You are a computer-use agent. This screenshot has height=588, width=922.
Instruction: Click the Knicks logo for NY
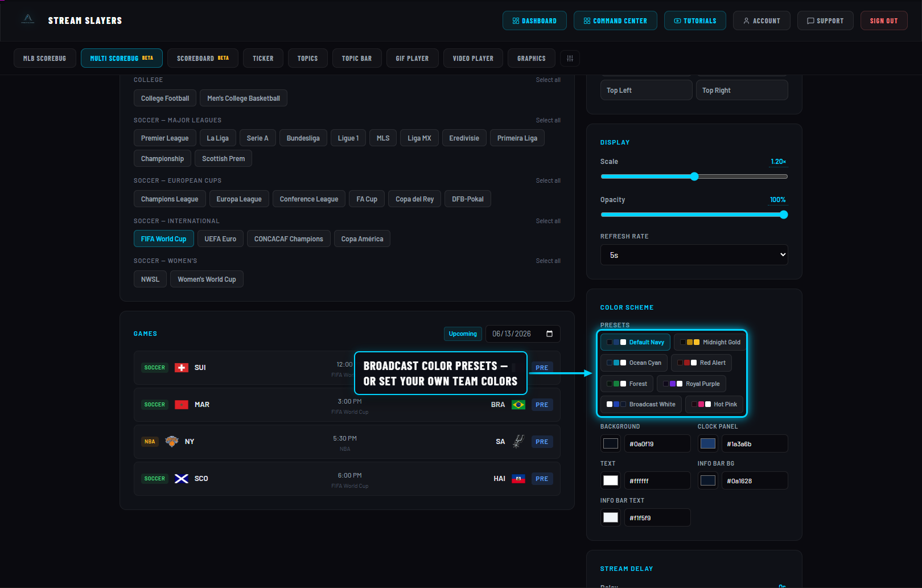172,442
